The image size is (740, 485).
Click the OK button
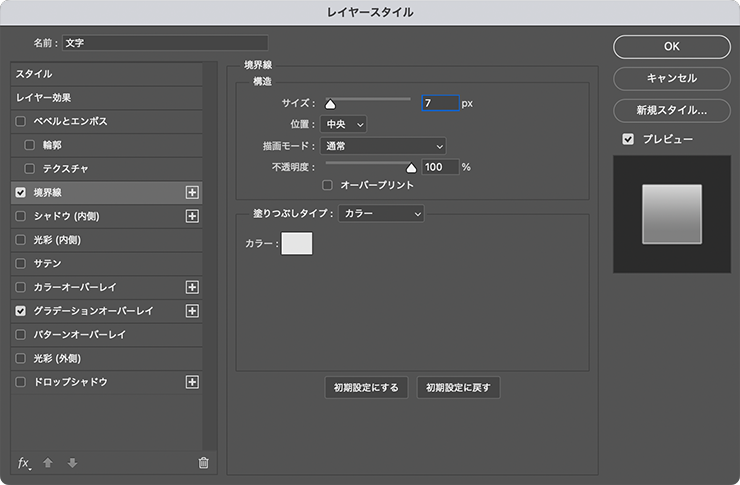671,46
